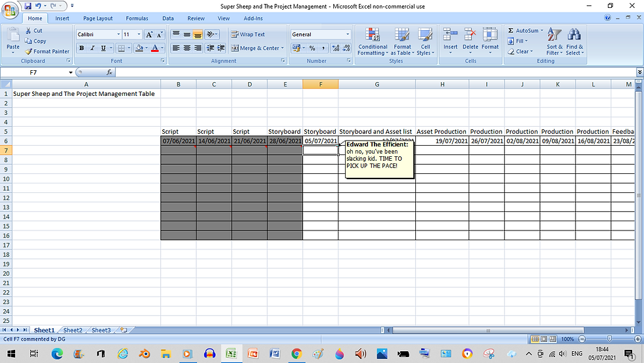Apply red font color
Image resolution: width=644 pixels, height=363 pixels.
coord(155,48)
